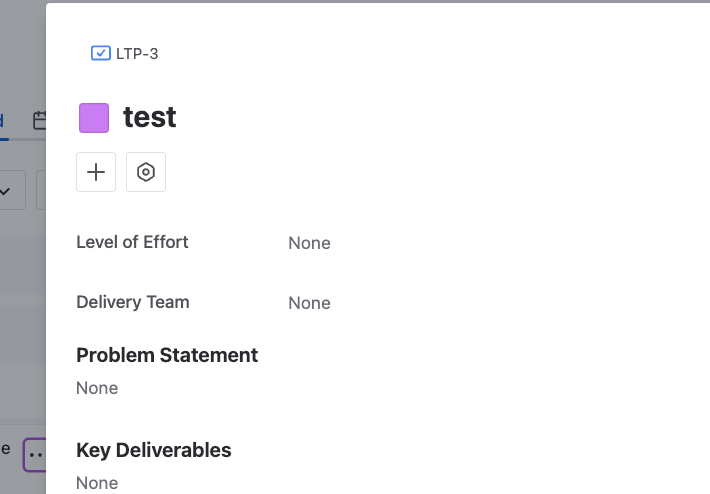Click the partially hidden filter box beside chevron
710x494 pixels.
pyautogui.click(x=41, y=190)
